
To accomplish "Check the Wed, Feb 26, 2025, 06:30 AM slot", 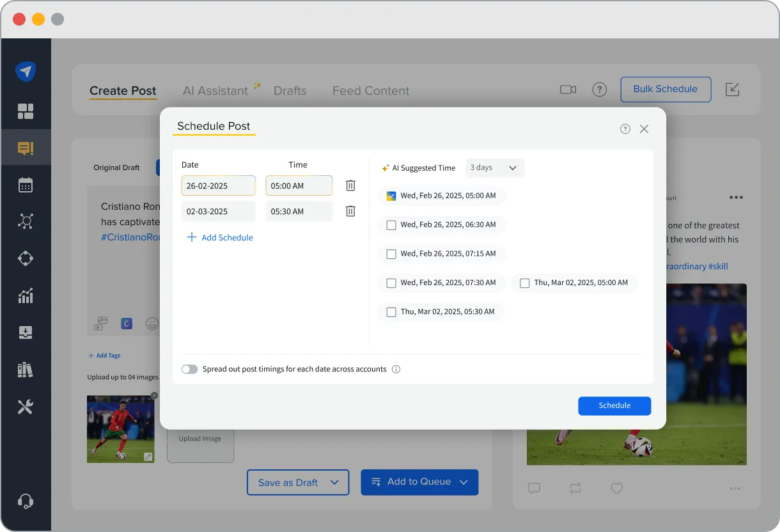I will [x=391, y=224].
